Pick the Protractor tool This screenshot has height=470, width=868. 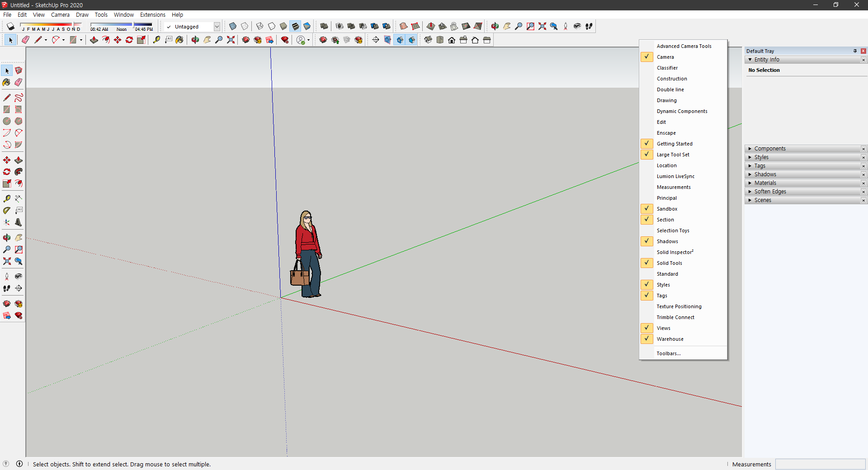(x=7, y=210)
